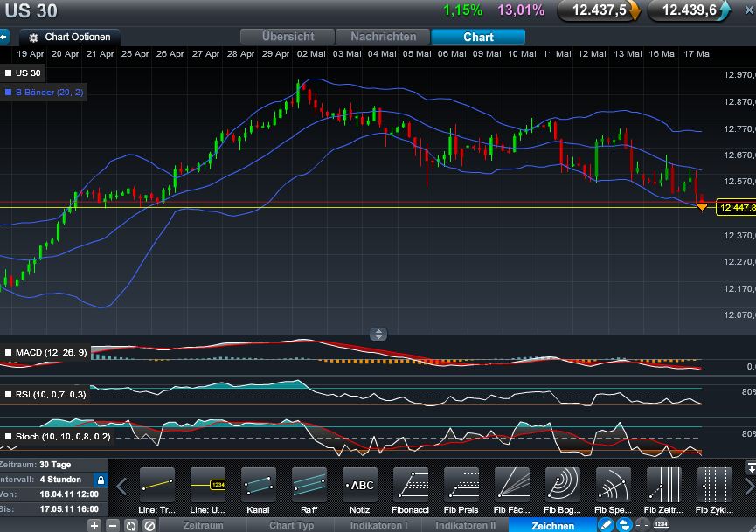Click the US 30 instrument title
Screen dimensions: 756x532
point(31,10)
